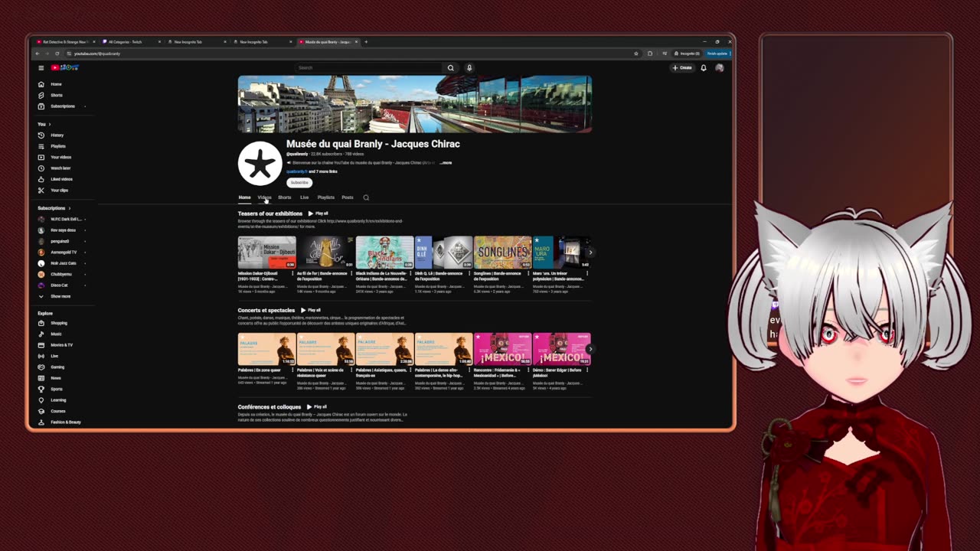Open penguinz0 subscription channel
Screen dimensions: 980x551
pyautogui.click(x=60, y=241)
